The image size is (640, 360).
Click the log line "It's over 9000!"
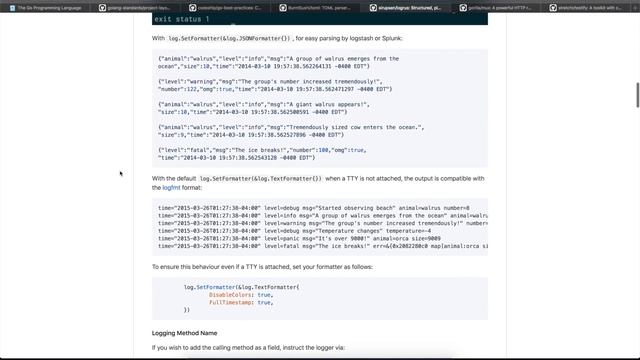[x=299, y=239]
